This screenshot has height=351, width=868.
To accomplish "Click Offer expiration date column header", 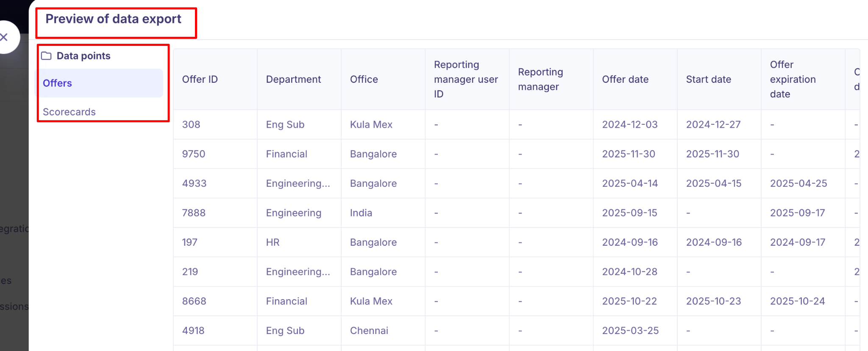I will tap(793, 79).
